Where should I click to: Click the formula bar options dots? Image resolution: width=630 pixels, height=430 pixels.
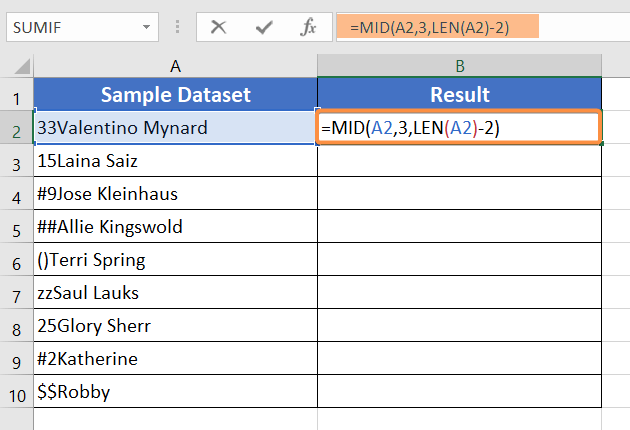tap(178, 27)
